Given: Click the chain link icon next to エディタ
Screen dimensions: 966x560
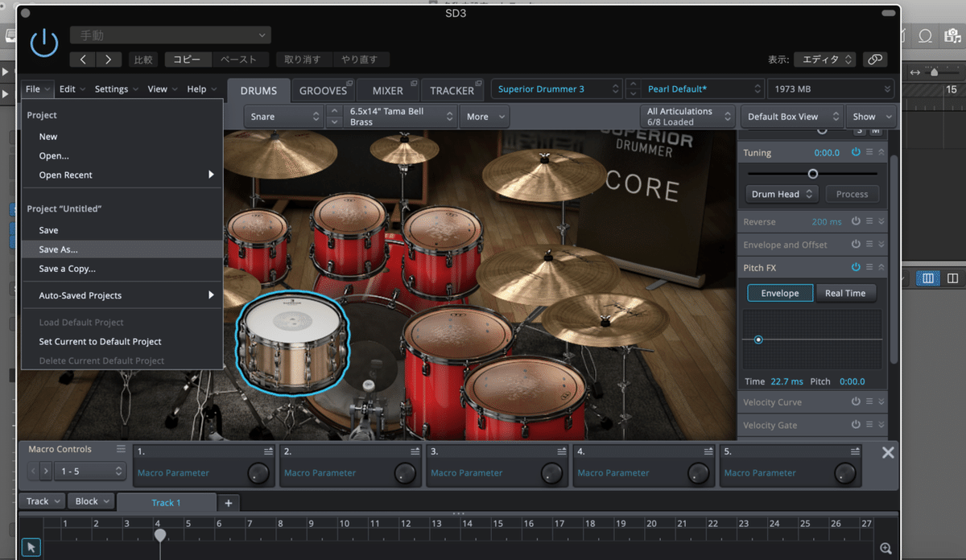Looking at the screenshot, I should click(x=875, y=58).
